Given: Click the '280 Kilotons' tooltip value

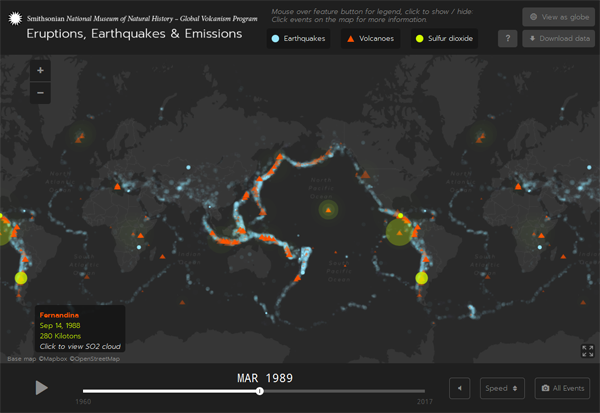Looking at the screenshot, I should (60, 336).
